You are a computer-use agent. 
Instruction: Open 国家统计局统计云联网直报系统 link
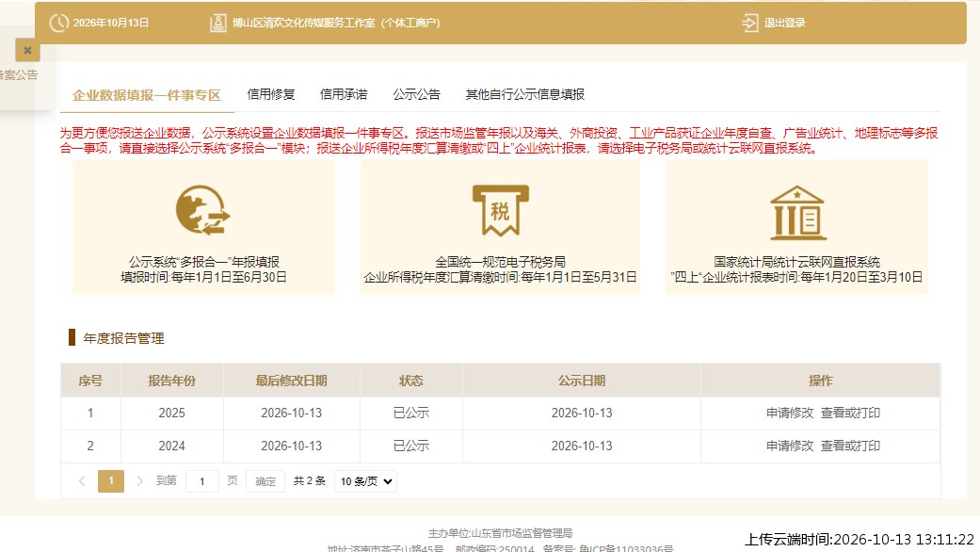click(796, 262)
